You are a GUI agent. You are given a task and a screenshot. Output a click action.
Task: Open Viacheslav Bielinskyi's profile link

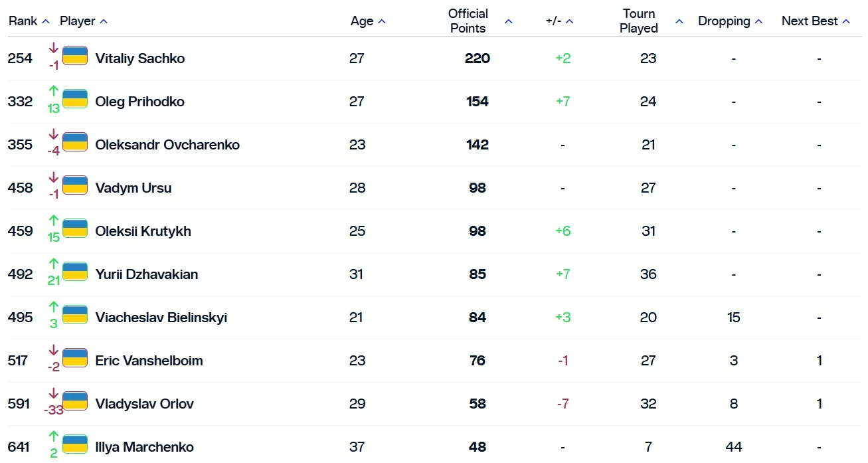[161, 318]
